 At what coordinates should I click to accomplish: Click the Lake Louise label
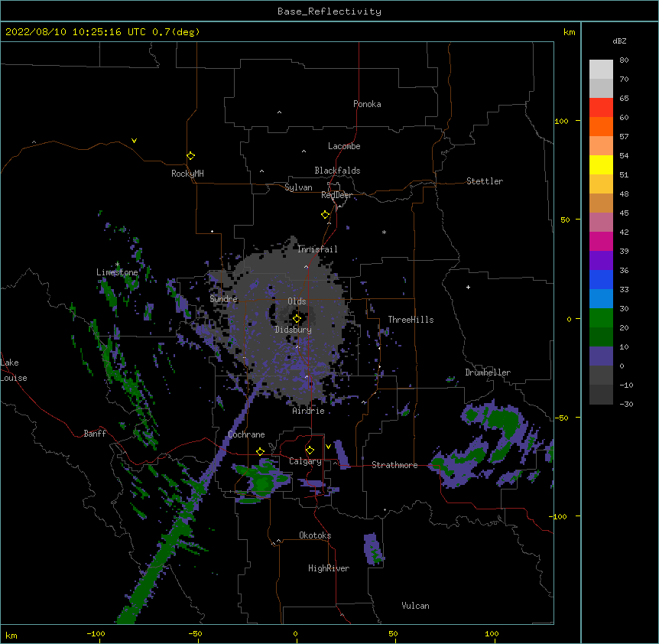coord(14,370)
